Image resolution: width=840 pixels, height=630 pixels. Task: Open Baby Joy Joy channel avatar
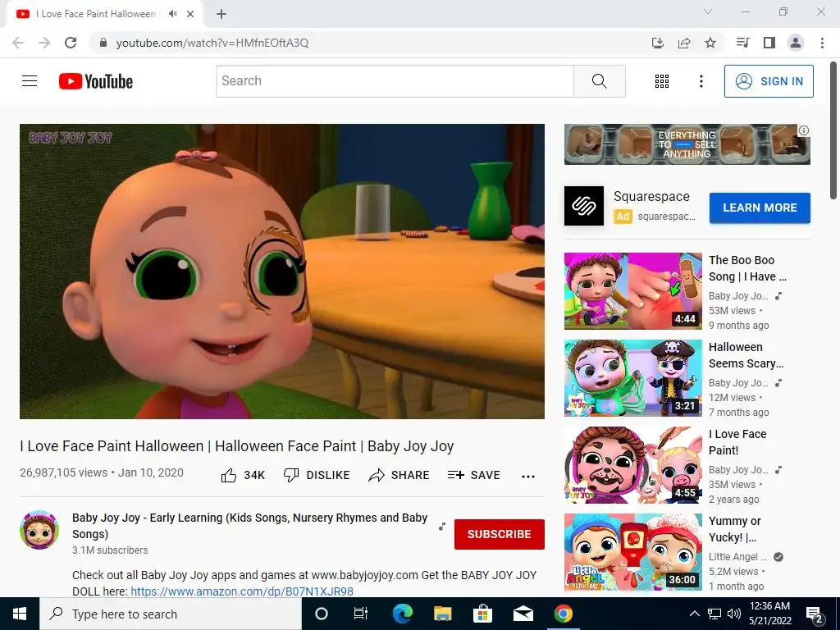point(39,530)
